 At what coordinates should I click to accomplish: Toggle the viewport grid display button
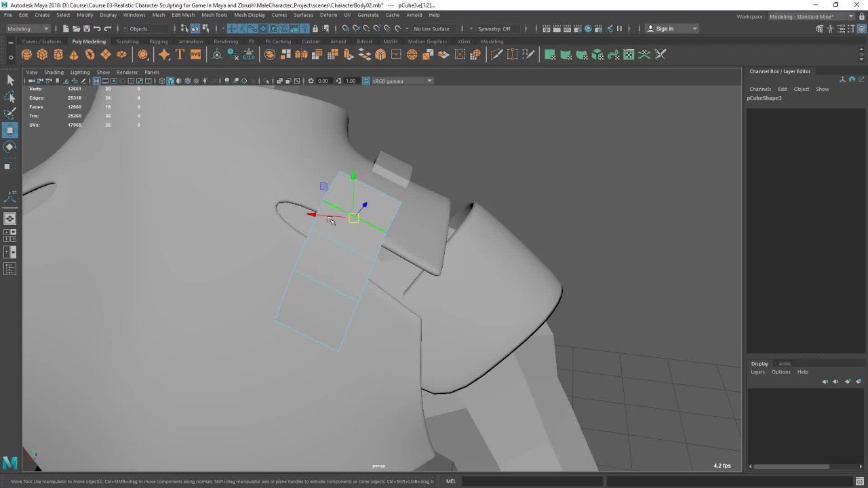click(96, 81)
